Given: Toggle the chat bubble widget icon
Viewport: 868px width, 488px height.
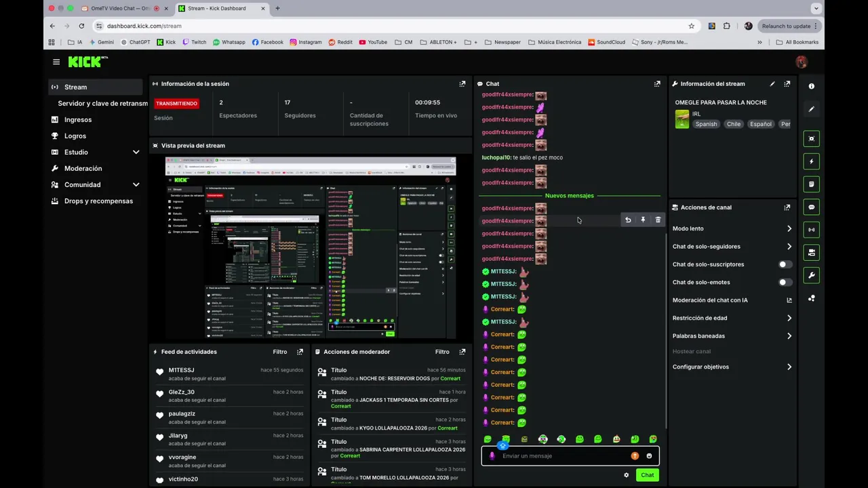Looking at the screenshot, I should (x=812, y=207).
